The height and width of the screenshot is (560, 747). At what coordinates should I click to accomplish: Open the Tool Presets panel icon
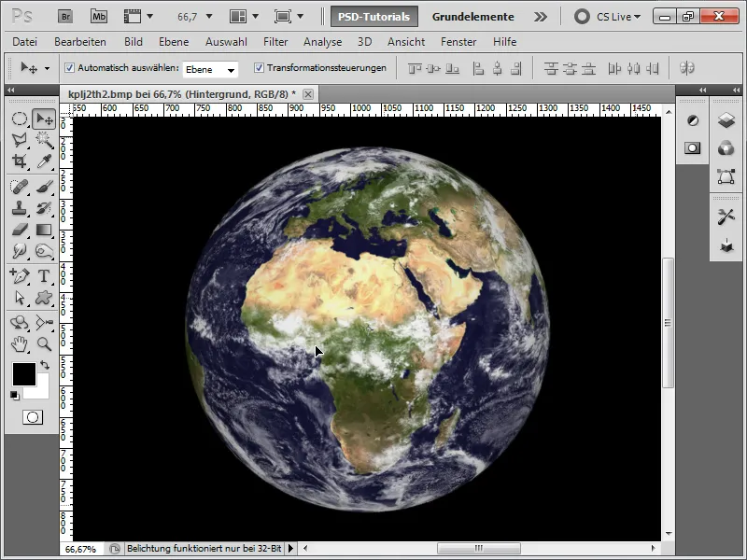tap(726, 217)
